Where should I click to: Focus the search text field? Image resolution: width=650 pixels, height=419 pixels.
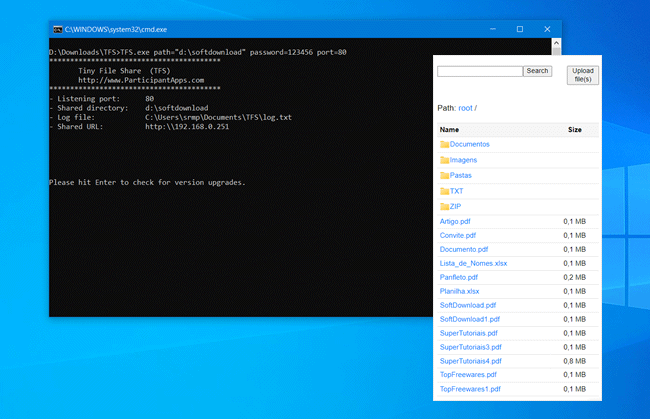480,71
